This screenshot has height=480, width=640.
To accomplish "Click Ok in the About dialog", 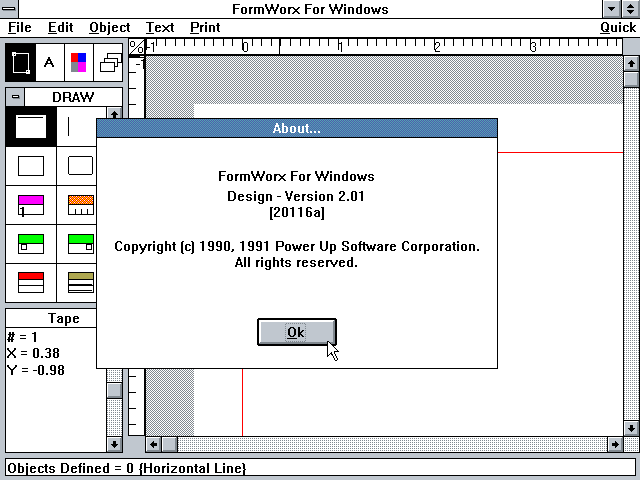I will (297, 332).
